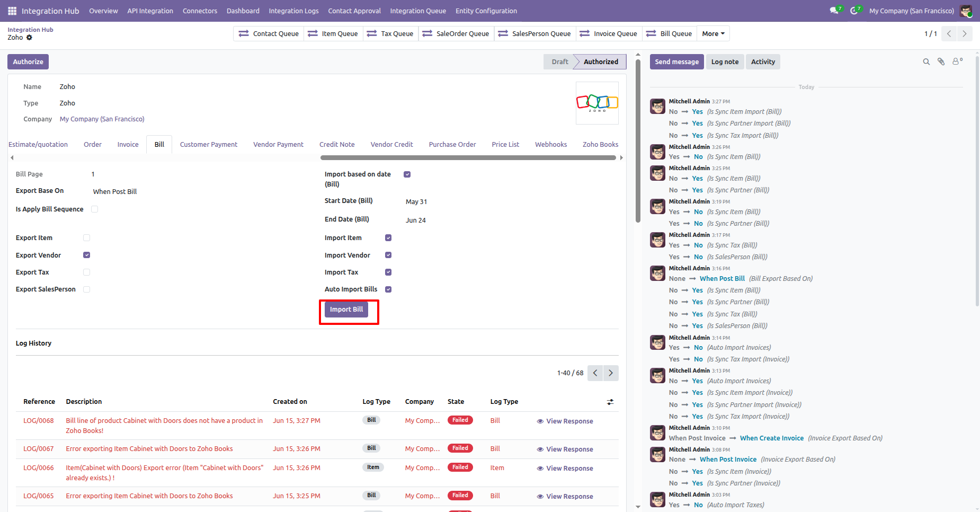980x512 pixels.
Task: Open the conversations chat icon in navbar
Action: pos(835,11)
